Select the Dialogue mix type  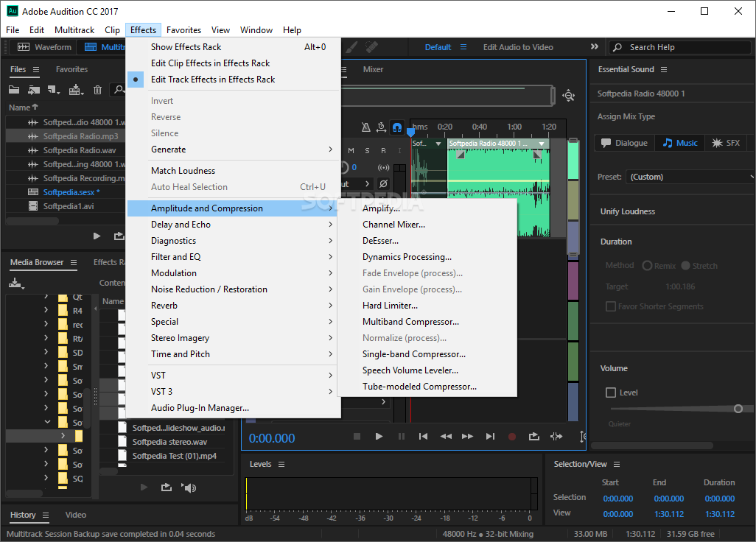click(624, 143)
